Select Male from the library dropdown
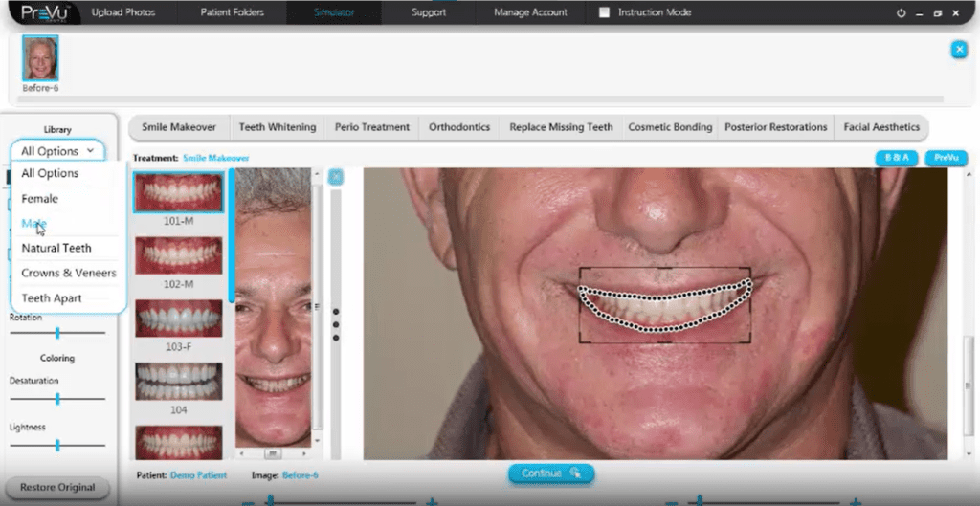The height and width of the screenshot is (506, 980). pos(34,224)
